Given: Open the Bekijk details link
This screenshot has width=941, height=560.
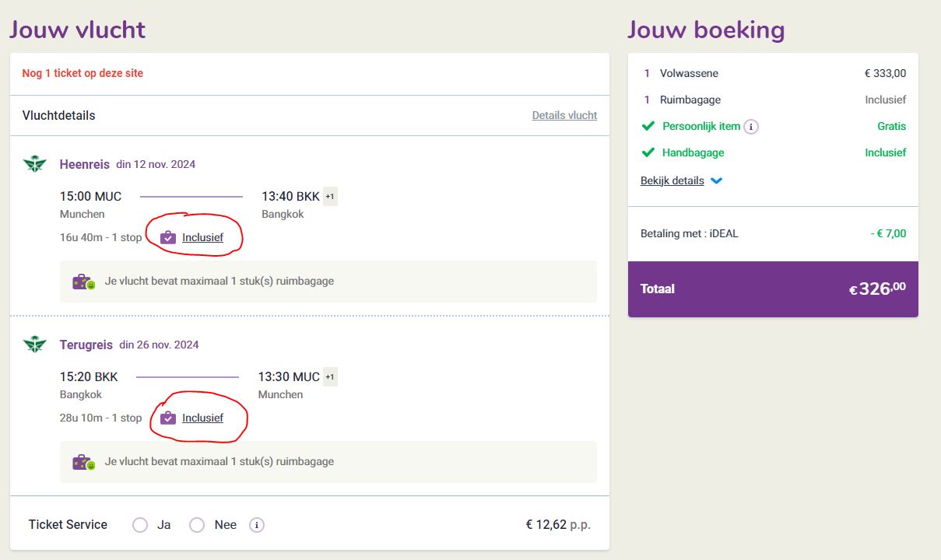Looking at the screenshot, I should pos(672,180).
